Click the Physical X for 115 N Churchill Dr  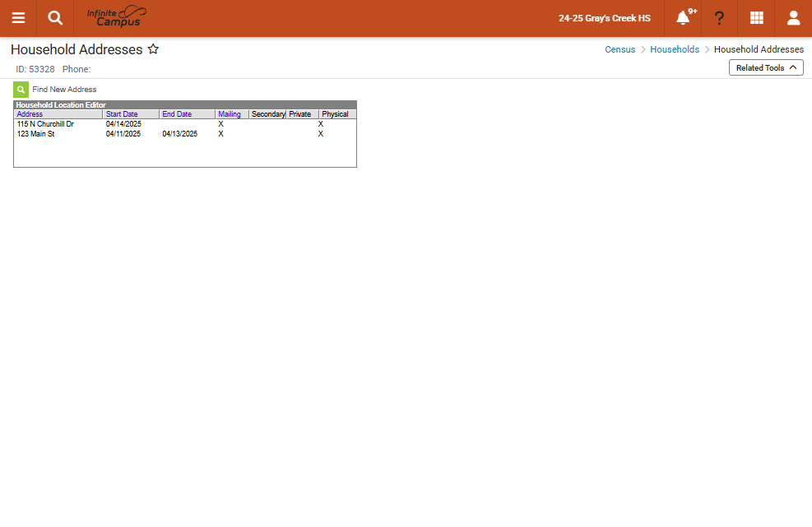pyautogui.click(x=321, y=124)
